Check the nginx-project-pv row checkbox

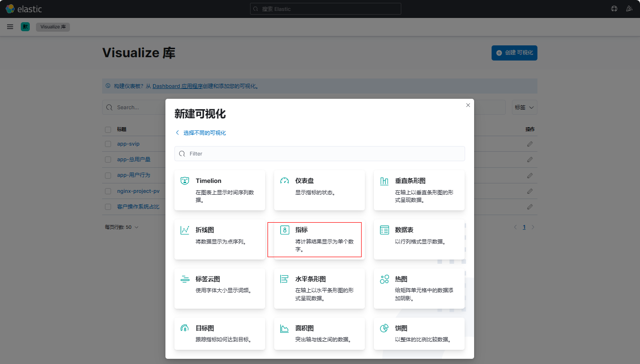click(108, 191)
